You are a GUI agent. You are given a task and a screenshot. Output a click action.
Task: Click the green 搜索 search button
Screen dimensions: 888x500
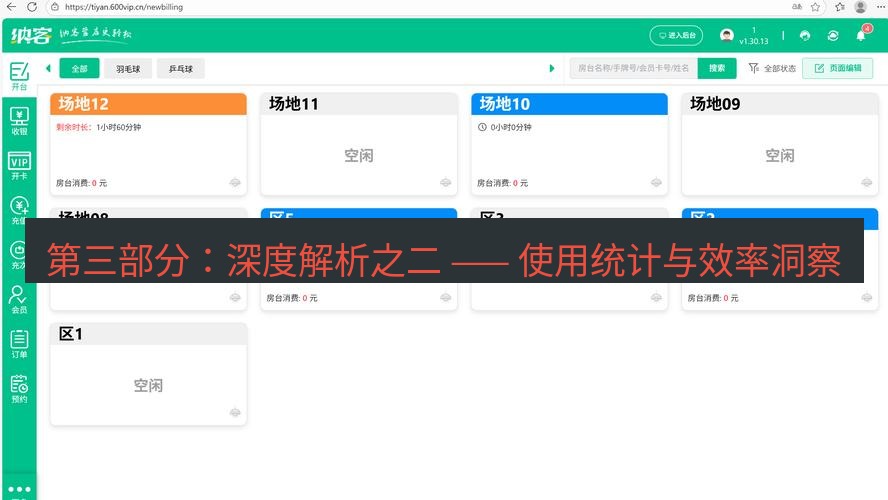tap(717, 68)
